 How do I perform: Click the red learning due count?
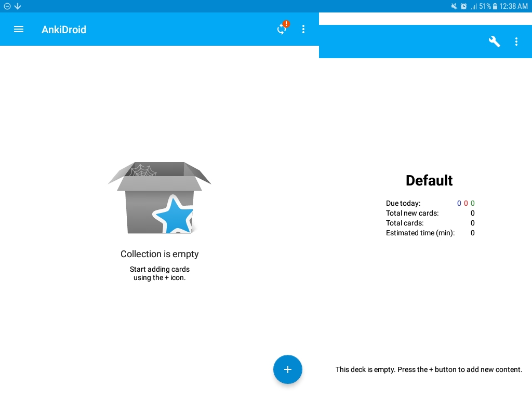[466, 203]
